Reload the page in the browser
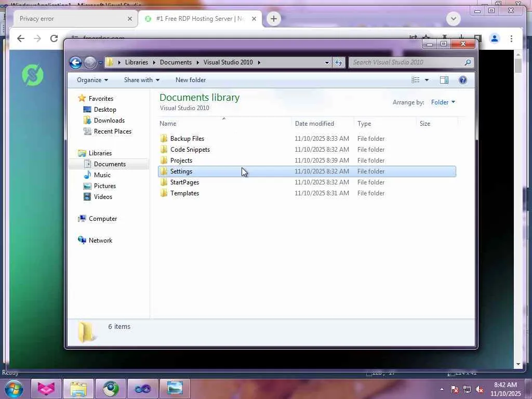The width and height of the screenshot is (532, 399). (54, 38)
